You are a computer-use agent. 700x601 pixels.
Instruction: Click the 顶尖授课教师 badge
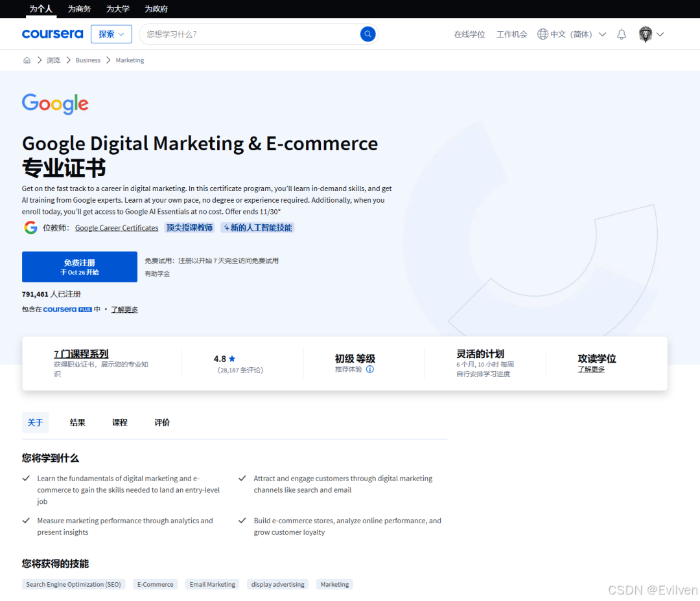coord(189,227)
